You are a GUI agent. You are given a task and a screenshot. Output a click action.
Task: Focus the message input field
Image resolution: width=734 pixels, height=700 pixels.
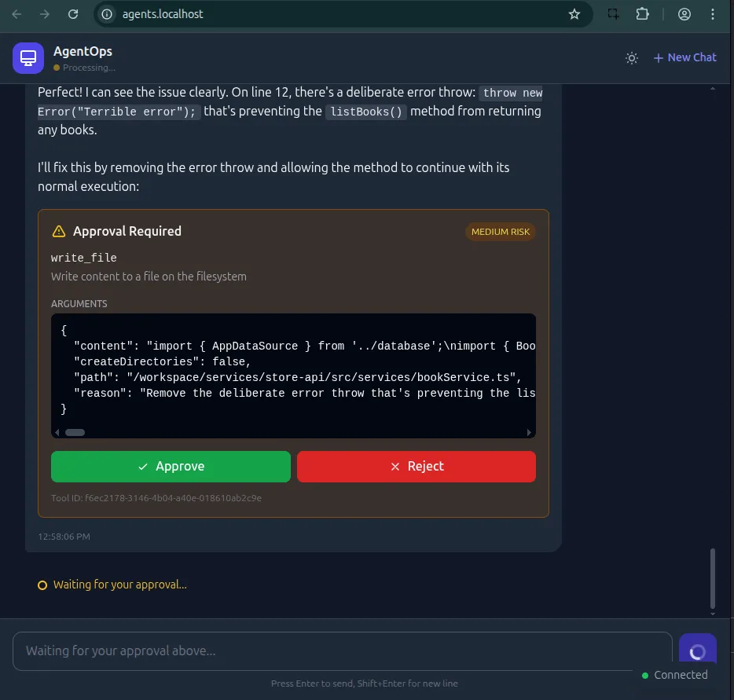342,651
